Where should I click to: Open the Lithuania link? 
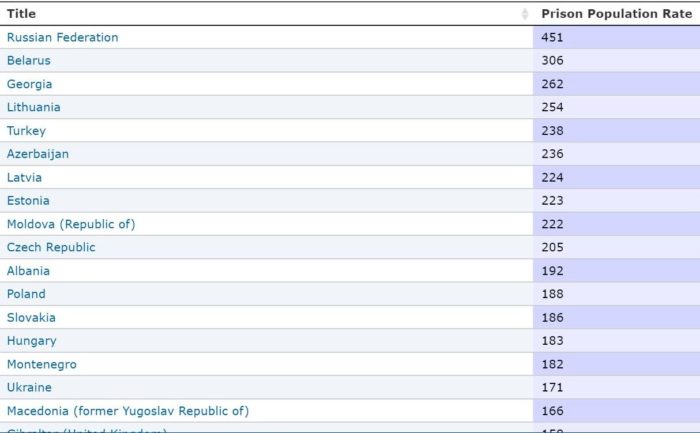tap(33, 107)
